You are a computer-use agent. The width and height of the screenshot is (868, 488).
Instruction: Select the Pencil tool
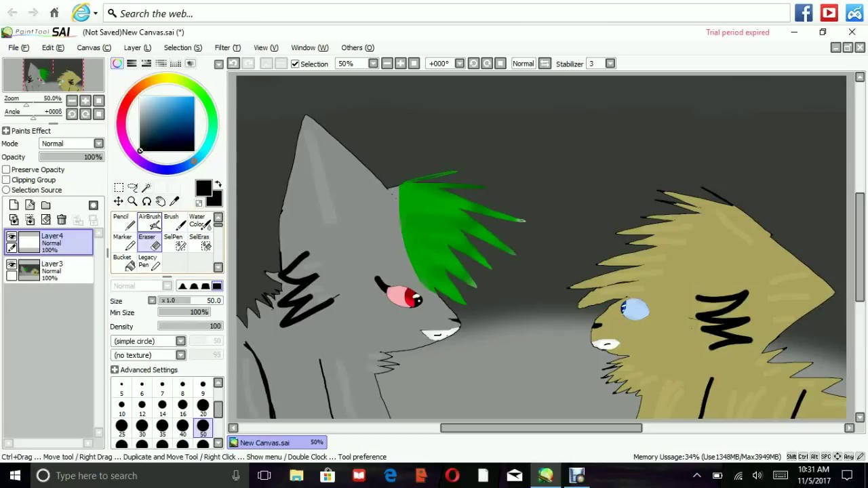pos(124,222)
